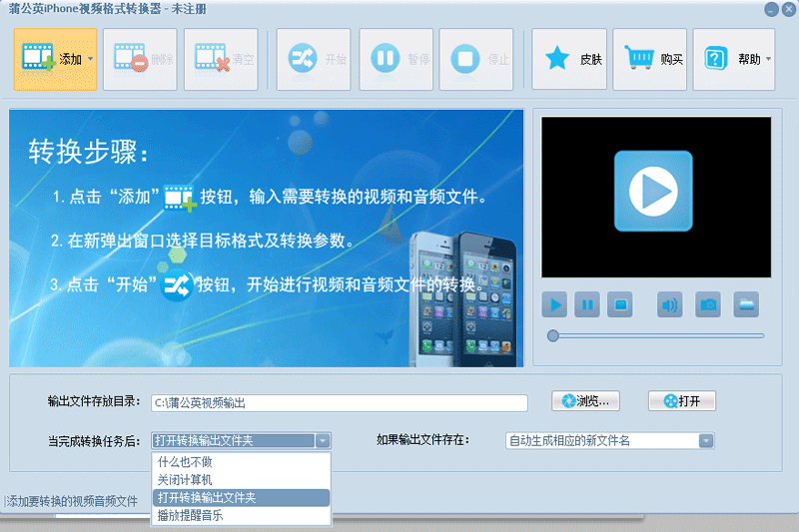Select 什么也不做 from the dropdown list
Image resolution: width=799 pixels, height=532 pixels.
241,462
